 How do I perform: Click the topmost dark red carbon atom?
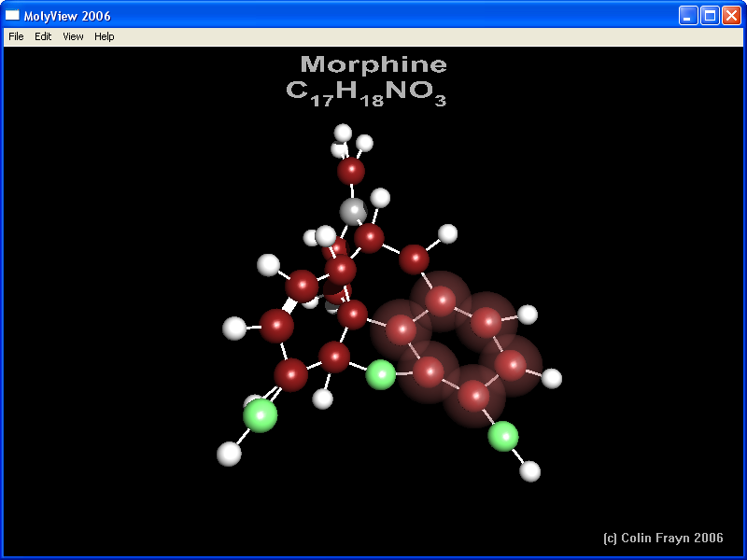351,171
